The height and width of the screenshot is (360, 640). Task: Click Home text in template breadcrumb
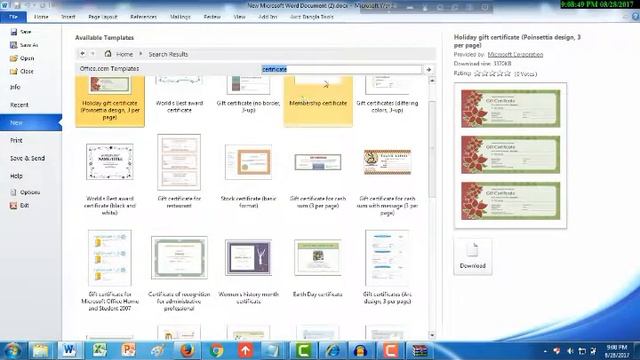click(124, 54)
